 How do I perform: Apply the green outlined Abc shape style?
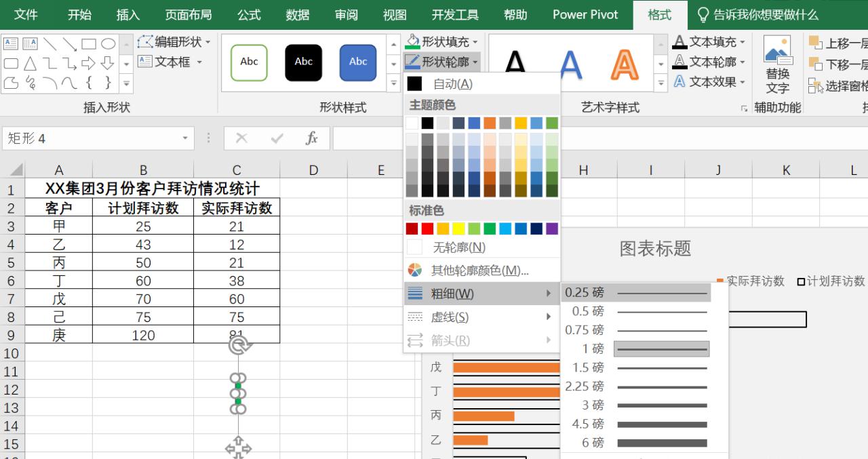point(249,62)
